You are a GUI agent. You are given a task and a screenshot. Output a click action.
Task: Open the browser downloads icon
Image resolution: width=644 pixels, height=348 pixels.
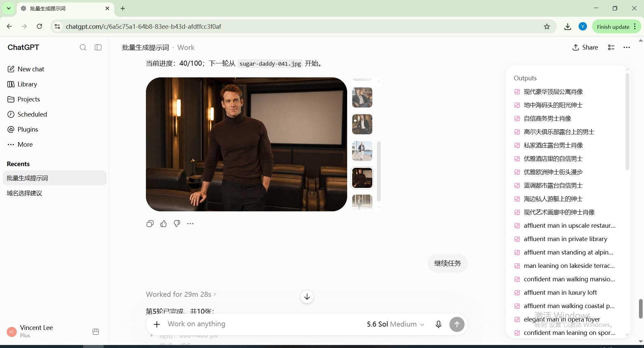(x=568, y=27)
